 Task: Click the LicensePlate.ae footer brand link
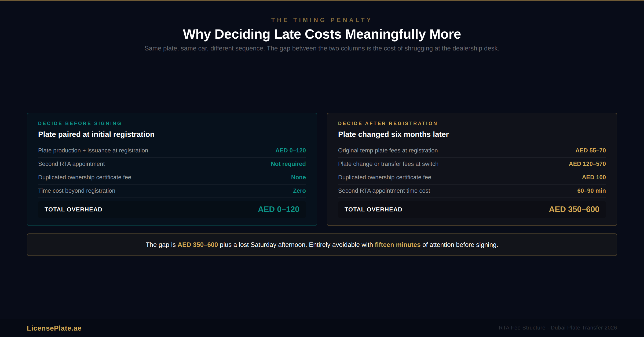54,328
